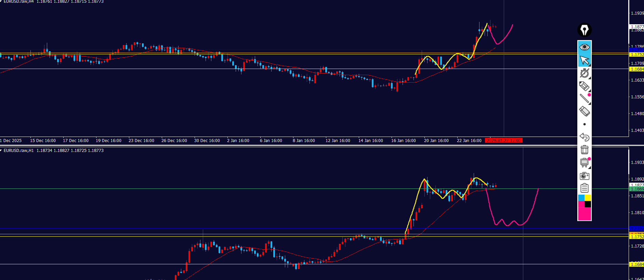The height and width of the screenshot is (280, 644).
Task: Pick the black color swatch
Action: tap(588, 204)
